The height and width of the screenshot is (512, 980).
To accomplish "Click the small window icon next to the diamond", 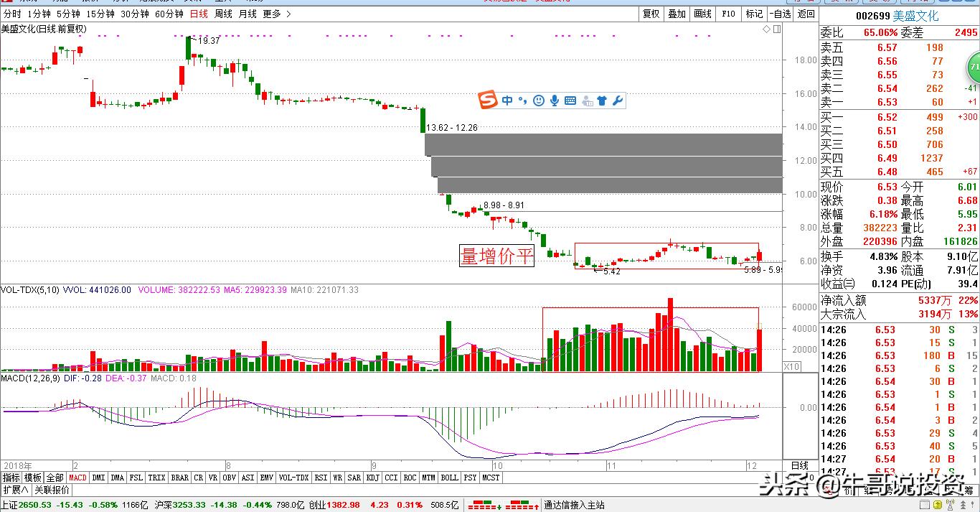I will [x=777, y=29].
